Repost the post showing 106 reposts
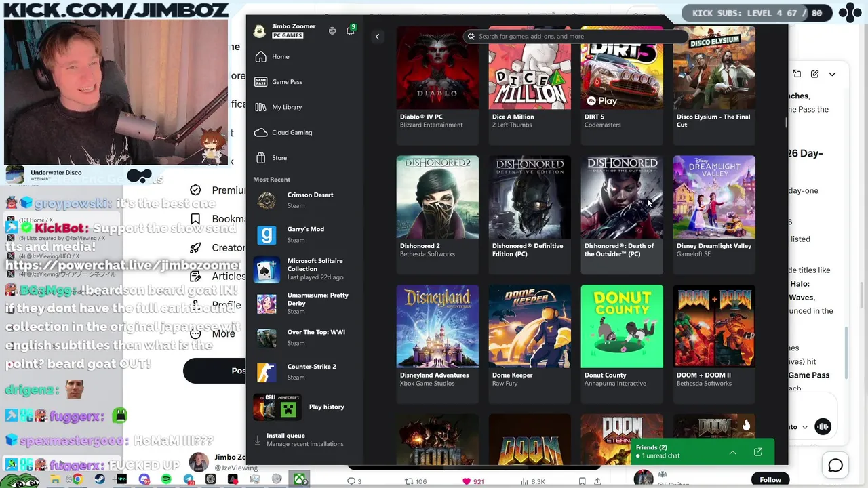The width and height of the screenshot is (868, 488). coord(415,481)
